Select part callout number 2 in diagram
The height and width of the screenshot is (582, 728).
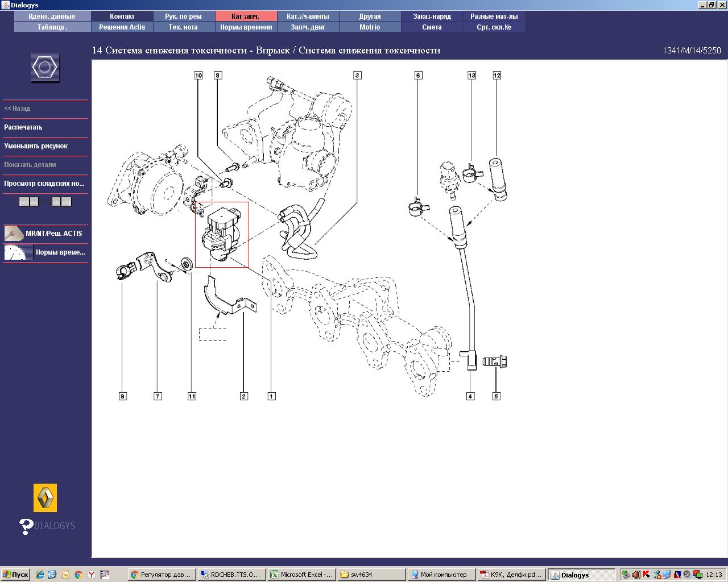244,396
